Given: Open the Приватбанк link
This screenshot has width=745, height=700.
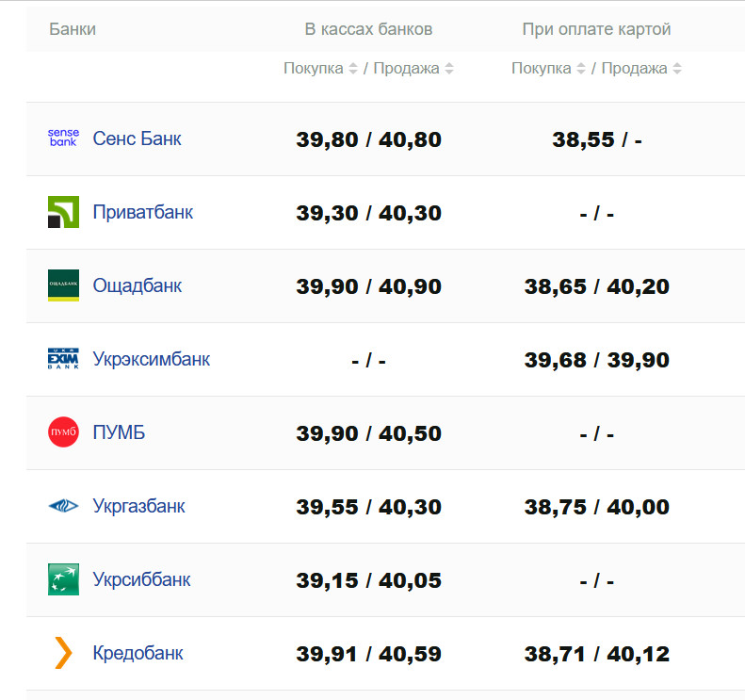Looking at the screenshot, I should pyautogui.click(x=142, y=212).
